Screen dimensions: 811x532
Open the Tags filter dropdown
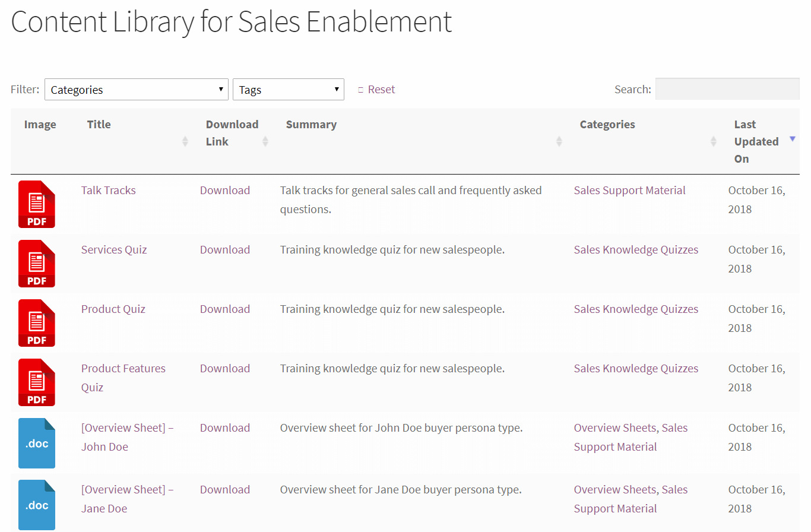(288, 89)
